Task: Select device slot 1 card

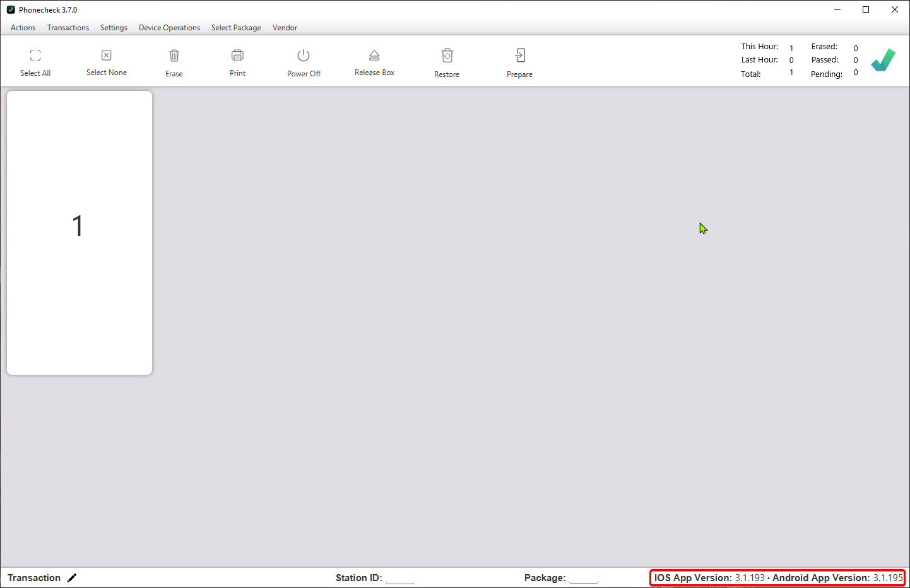Action: 80,233
